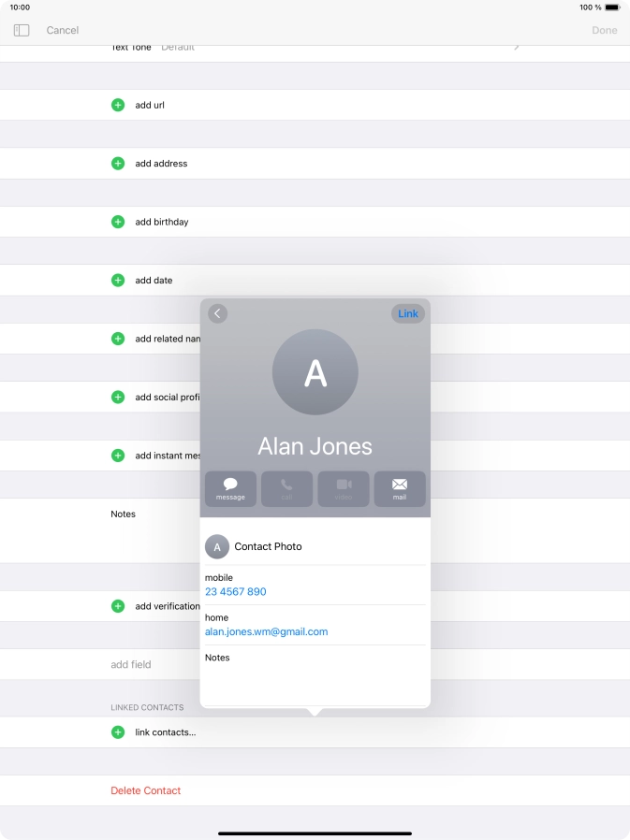Viewport: 630px width, 840px height.
Task: Tap the large Alan Jones avatar
Action: pyautogui.click(x=315, y=372)
